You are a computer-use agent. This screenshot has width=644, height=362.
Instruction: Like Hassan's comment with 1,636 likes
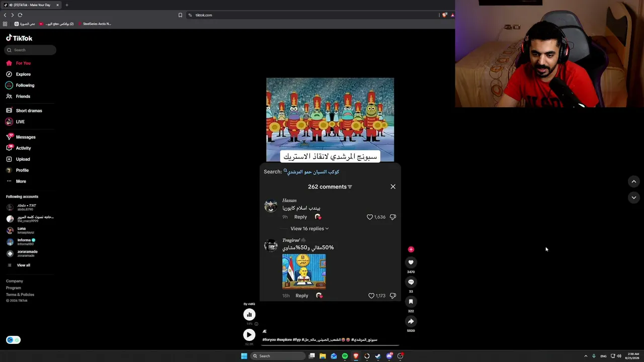(x=370, y=217)
